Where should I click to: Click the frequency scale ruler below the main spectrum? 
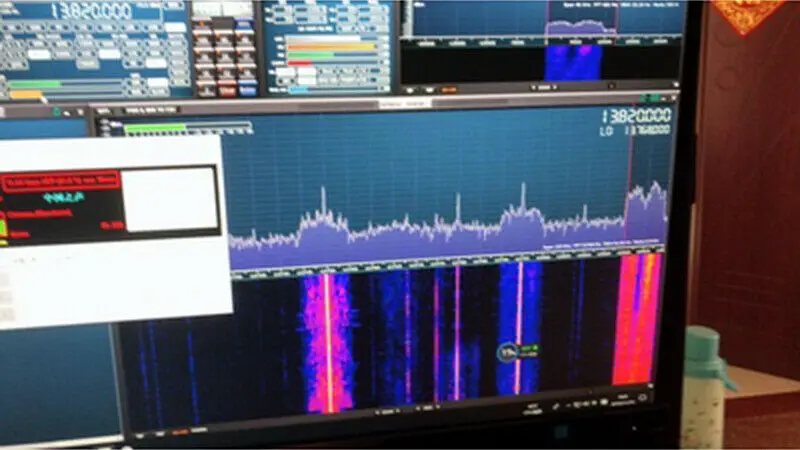pyautogui.click(x=447, y=262)
